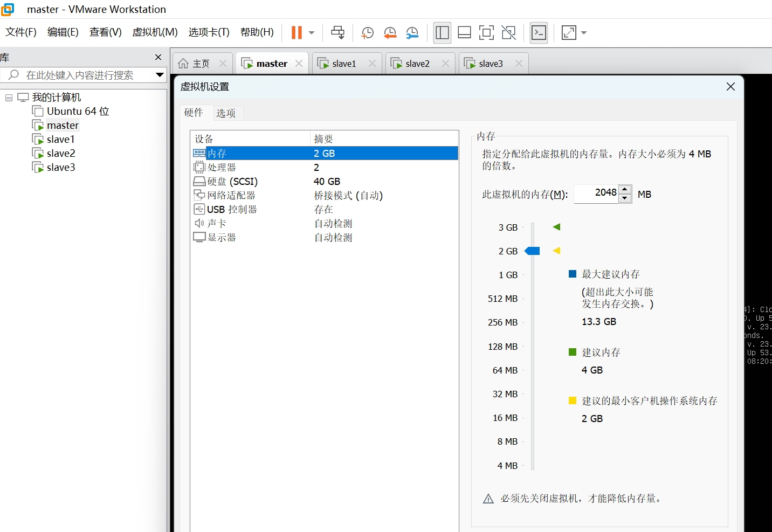
Task: Click the 摘要 column header
Action: 384,139
